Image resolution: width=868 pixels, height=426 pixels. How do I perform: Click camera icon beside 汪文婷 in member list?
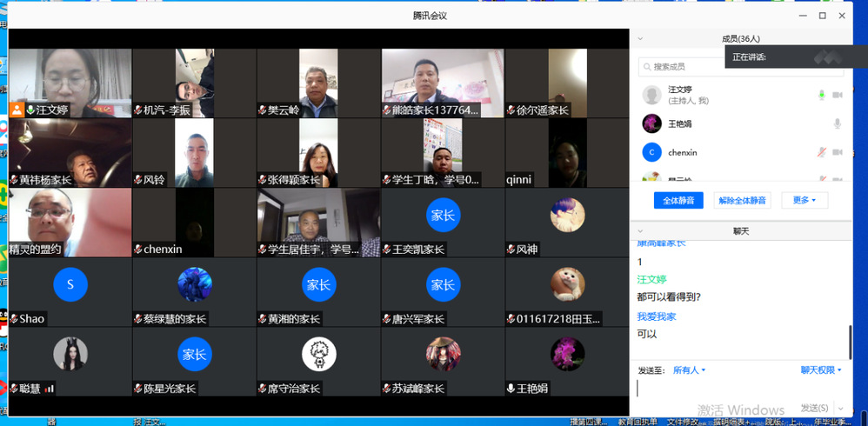838,95
